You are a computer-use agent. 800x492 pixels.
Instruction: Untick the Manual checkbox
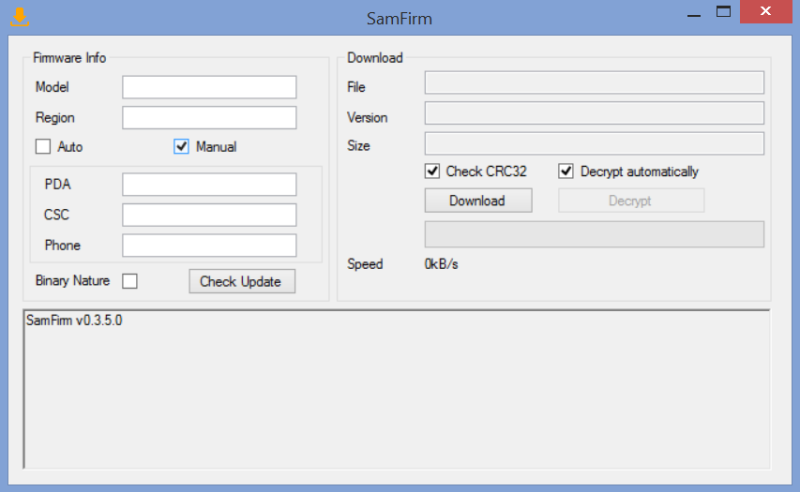point(181,146)
